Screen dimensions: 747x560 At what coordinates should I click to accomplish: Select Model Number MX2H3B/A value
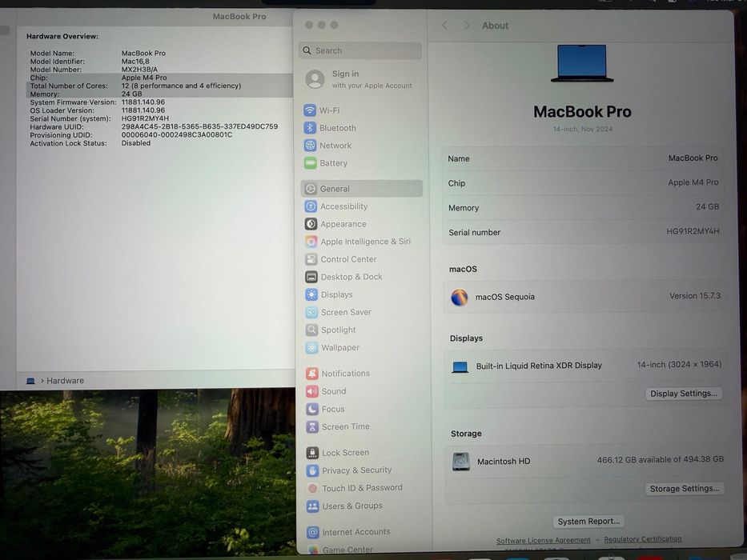[x=139, y=70]
